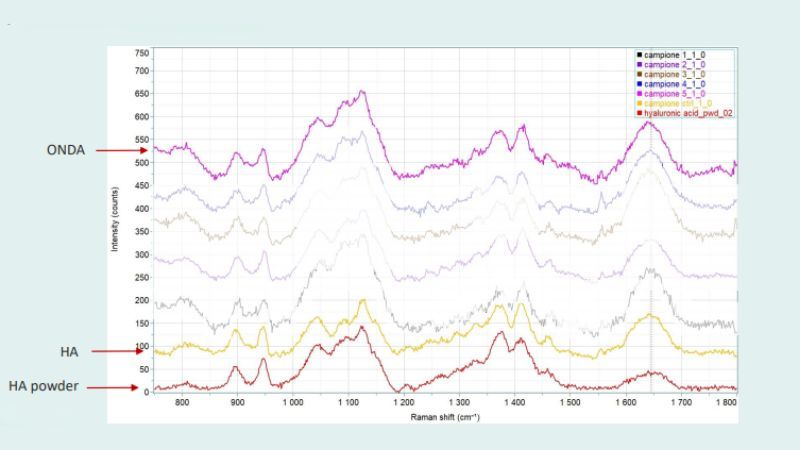Click the 1 000 tick on x-axis
Screen dimensions: 800x450
coord(292,403)
